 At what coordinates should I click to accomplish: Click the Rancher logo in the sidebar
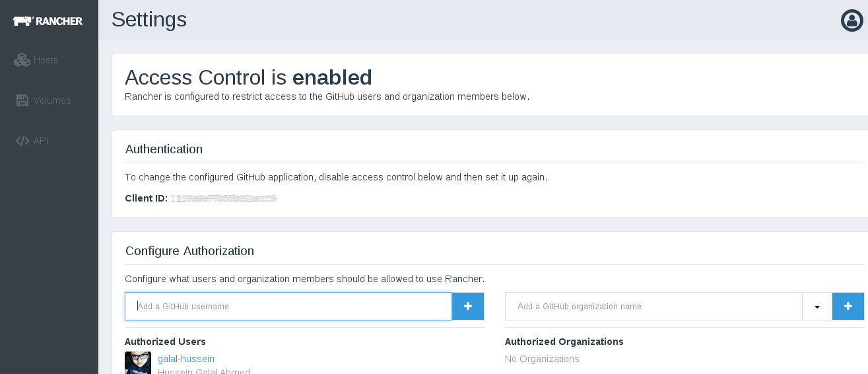[x=48, y=21]
